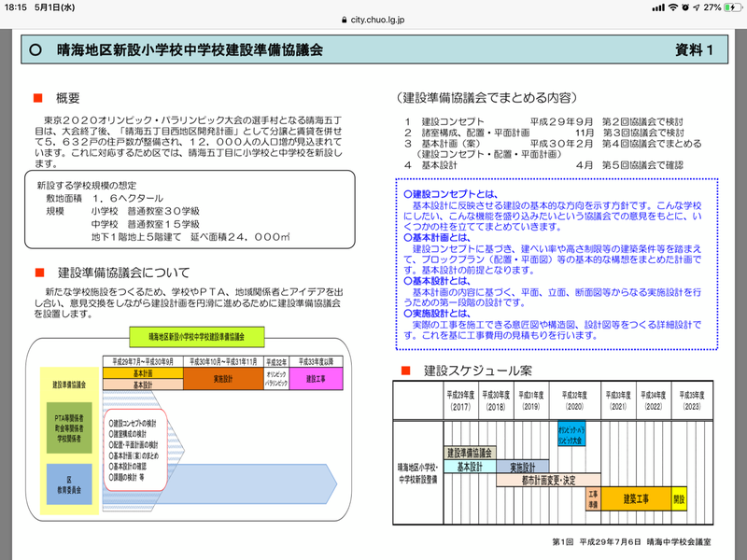Click the blue heading ○基本設計とは、
This screenshot has width=747, height=560.
point(437,281)
